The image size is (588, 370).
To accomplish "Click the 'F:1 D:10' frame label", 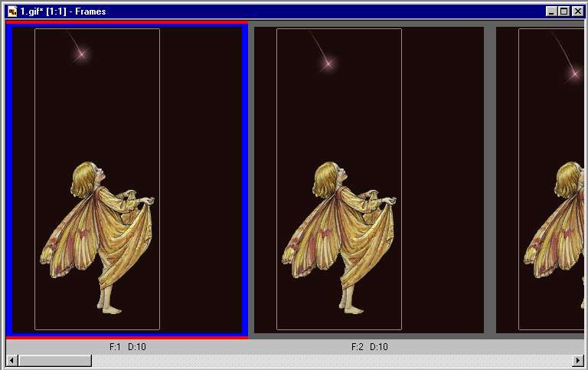I will pos(128,347).
